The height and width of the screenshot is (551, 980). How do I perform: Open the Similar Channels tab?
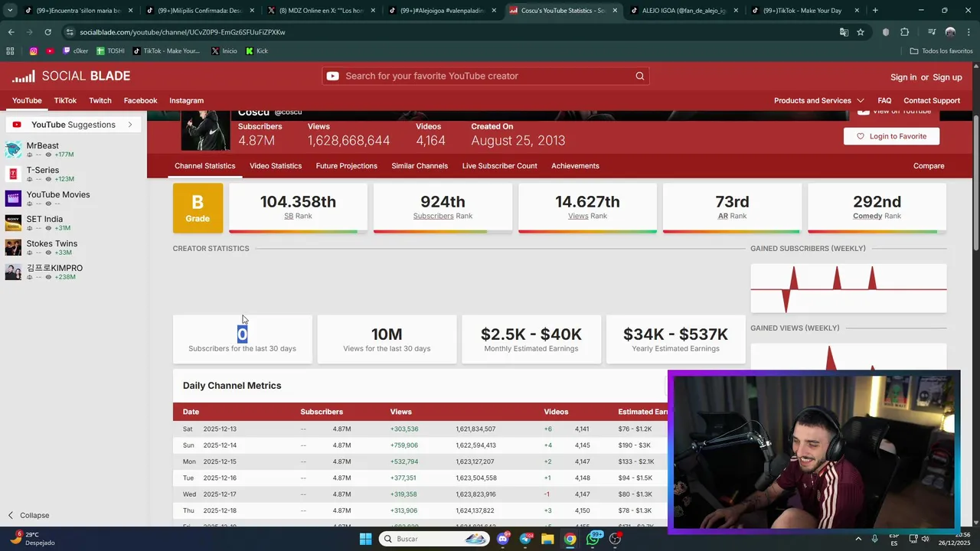point(420,165)
